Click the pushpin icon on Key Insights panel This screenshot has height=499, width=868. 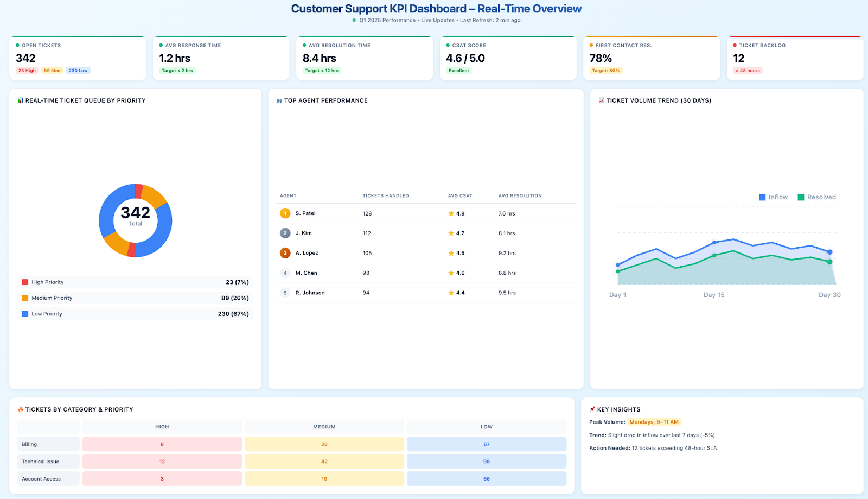(591, 409)
